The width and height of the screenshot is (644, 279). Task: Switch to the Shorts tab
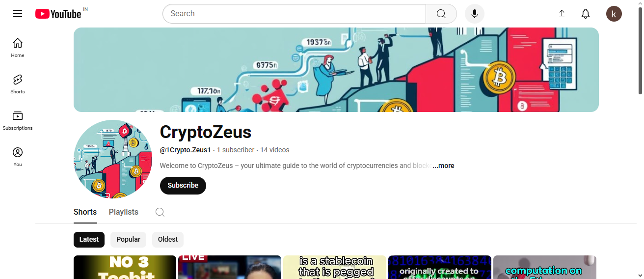[x=85, y=212]
